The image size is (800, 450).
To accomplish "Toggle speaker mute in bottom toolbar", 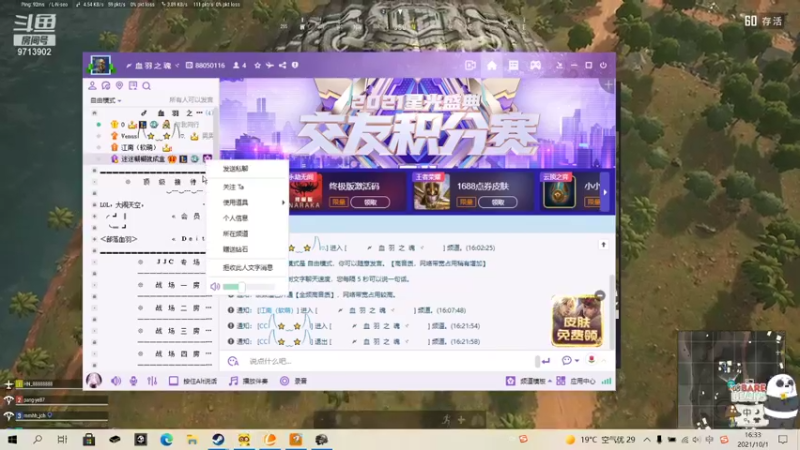I will 116,381.
